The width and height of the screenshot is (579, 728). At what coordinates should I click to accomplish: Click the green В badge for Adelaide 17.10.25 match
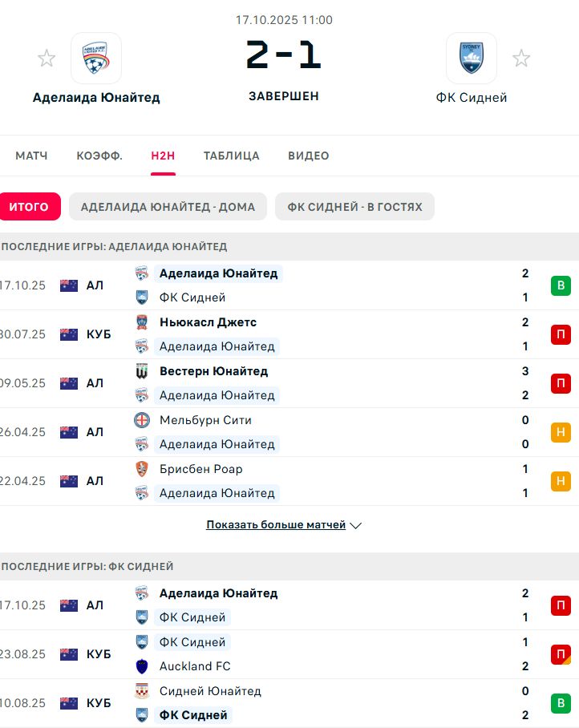point(561,285)
